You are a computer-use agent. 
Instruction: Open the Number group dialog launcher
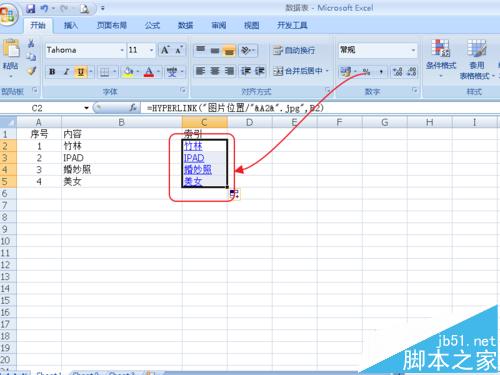point(415,90)
